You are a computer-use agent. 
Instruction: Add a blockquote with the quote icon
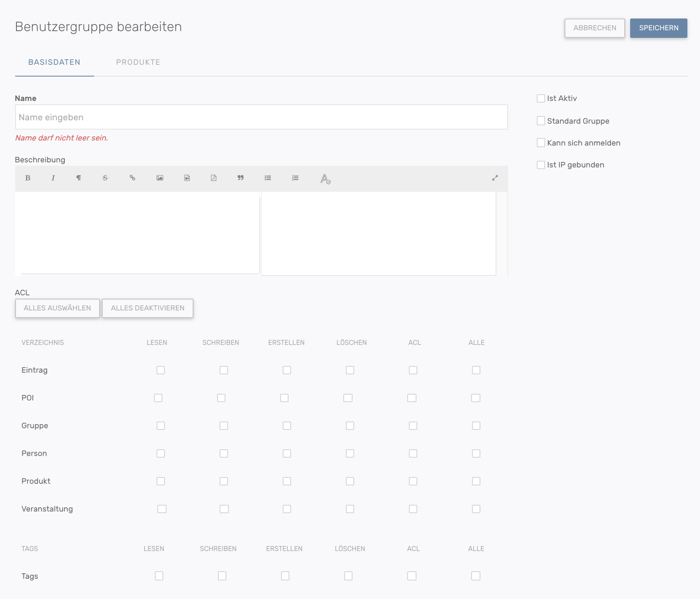(x=241, y=178)
